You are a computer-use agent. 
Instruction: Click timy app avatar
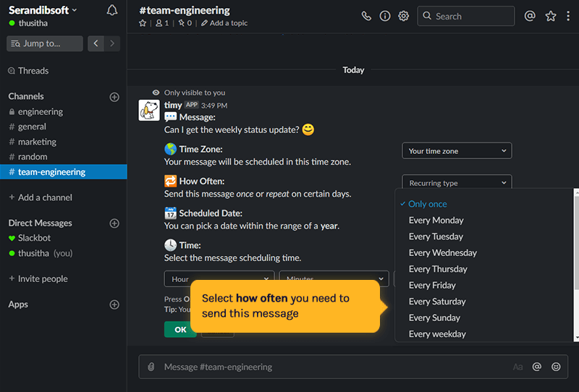[x=149, y=110]
